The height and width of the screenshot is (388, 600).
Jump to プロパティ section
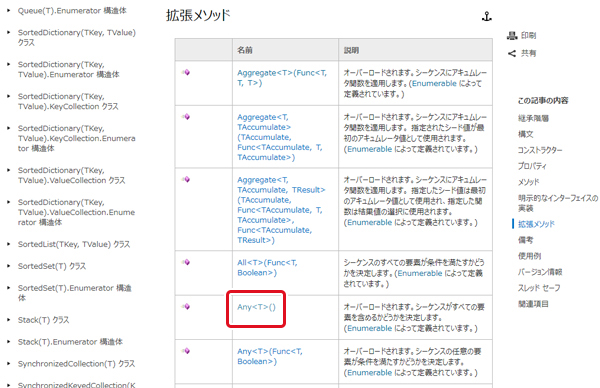point(532,166)
